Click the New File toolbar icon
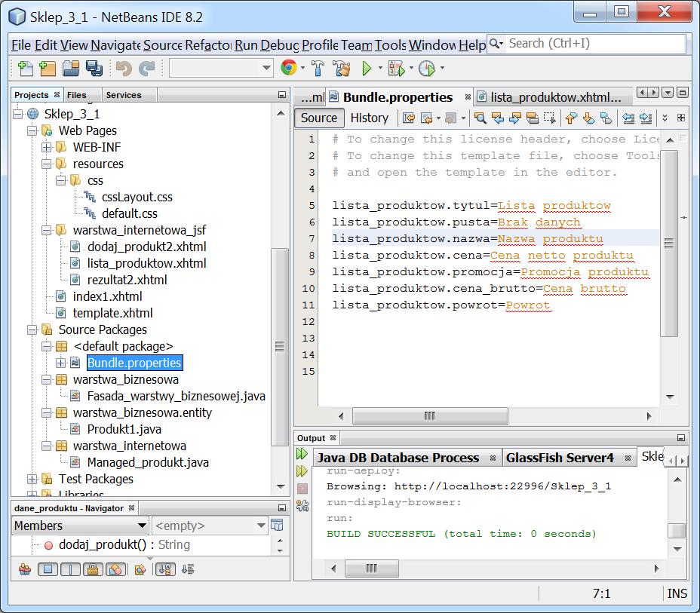Viewport: 700px width, 613px height. [25, 69]
